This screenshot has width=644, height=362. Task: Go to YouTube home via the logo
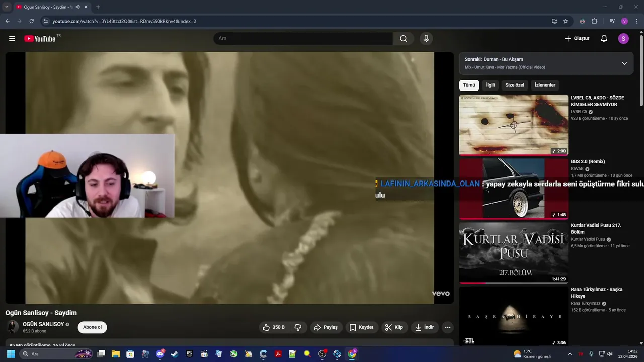coord(40,39)
